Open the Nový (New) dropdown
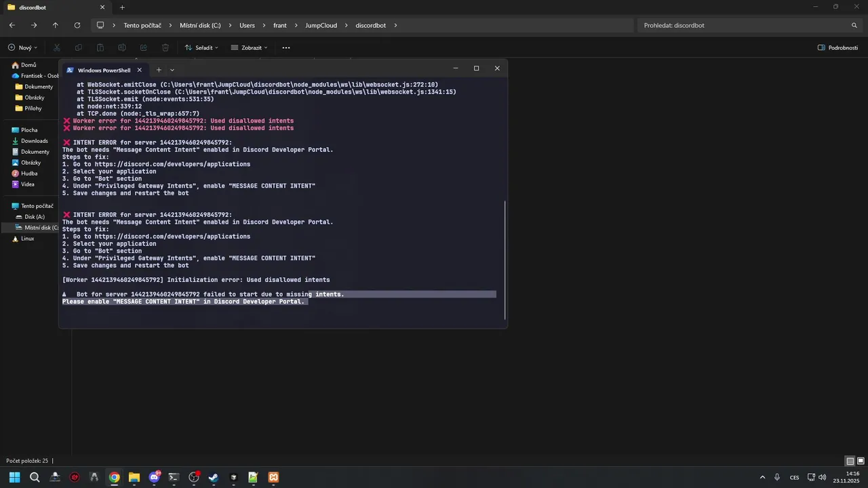The image size is (868, 488). [x=23, y=47]
